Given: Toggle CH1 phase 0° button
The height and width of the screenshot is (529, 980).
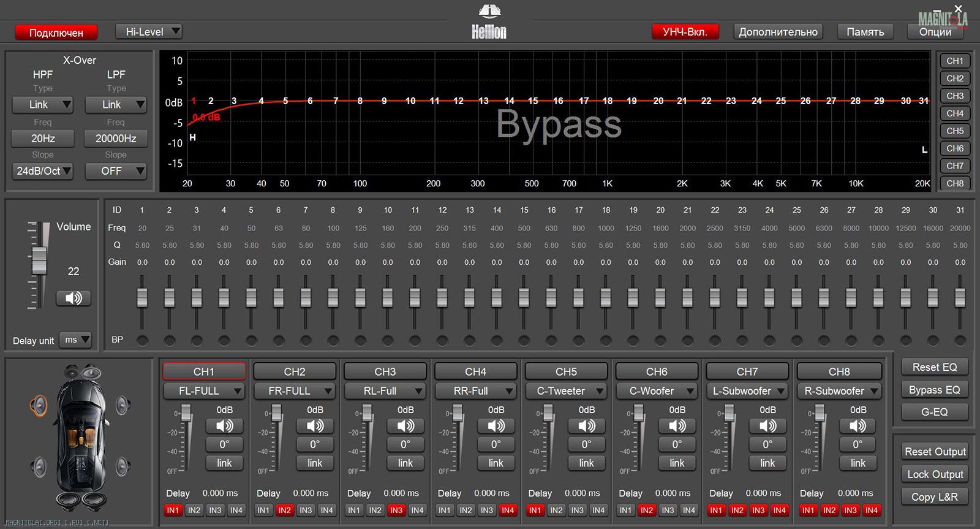Looking at the screenshot, I should click(224, 444).
